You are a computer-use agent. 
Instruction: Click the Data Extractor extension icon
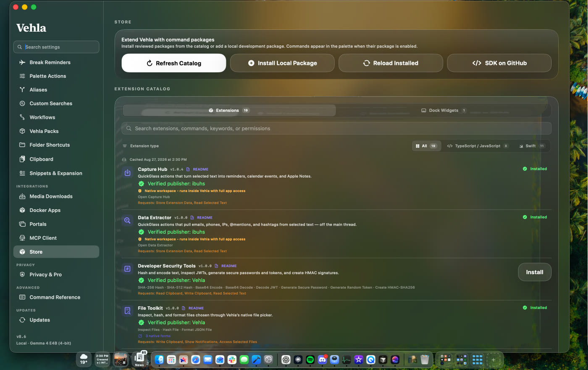(x=127, y=221)
